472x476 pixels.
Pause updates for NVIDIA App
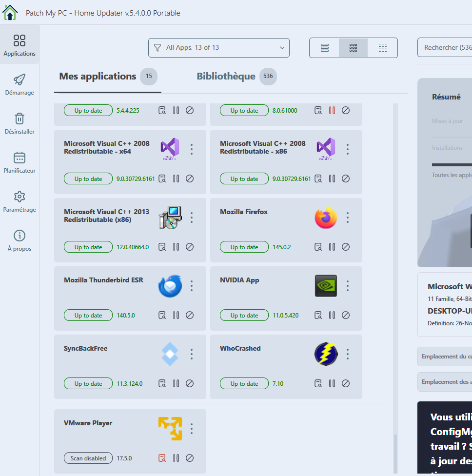(x=332, y=316)
